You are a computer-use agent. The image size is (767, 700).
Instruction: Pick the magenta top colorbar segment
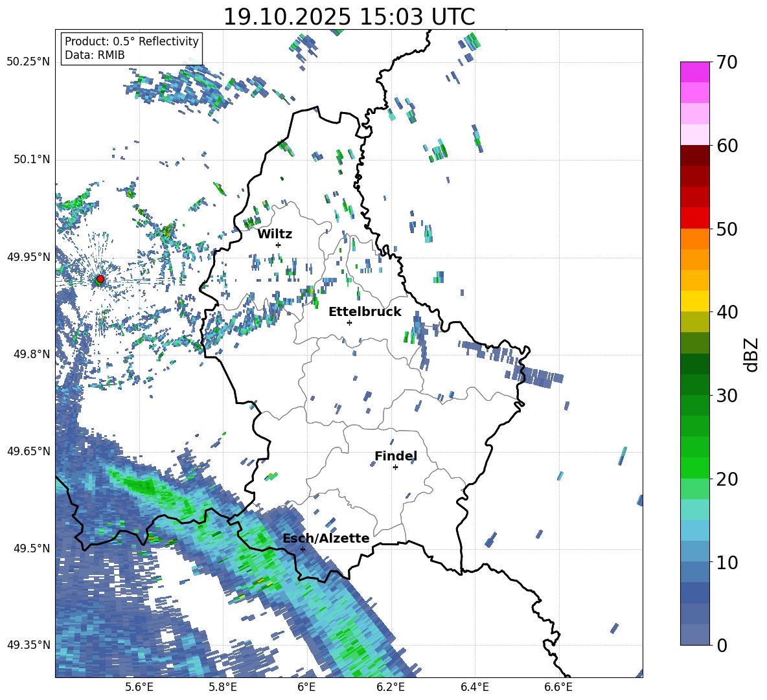694,73
